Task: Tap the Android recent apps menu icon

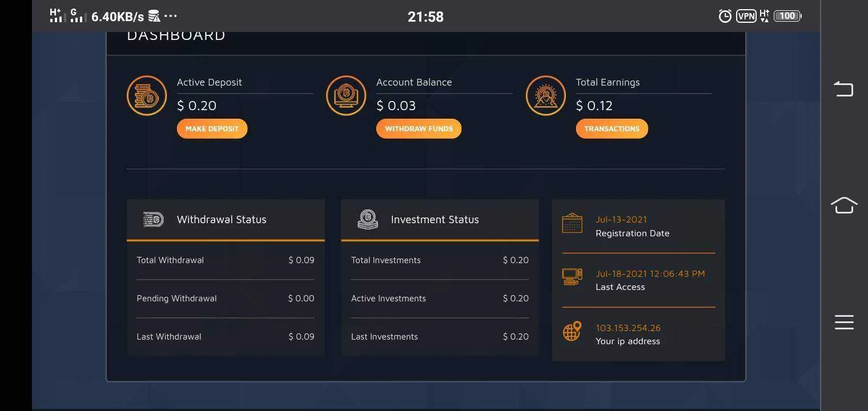Action: point(844,322)
